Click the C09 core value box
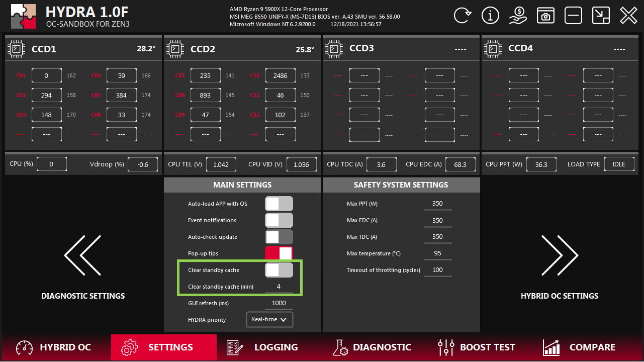This screenshot has width=644, height=362. pos(205,115)
